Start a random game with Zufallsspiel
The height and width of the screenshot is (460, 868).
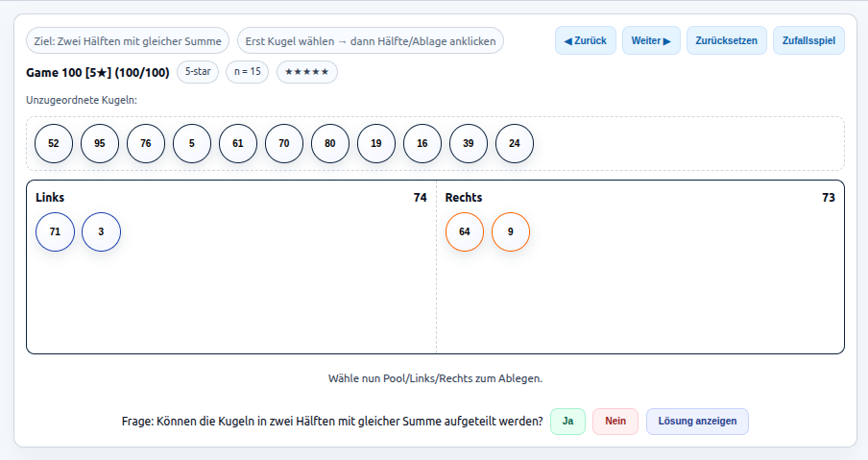(808, 41)
